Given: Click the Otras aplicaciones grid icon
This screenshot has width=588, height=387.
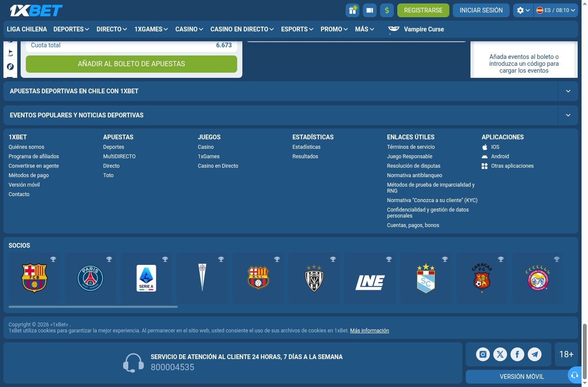Looking at the screenshot, I should 485,166.
